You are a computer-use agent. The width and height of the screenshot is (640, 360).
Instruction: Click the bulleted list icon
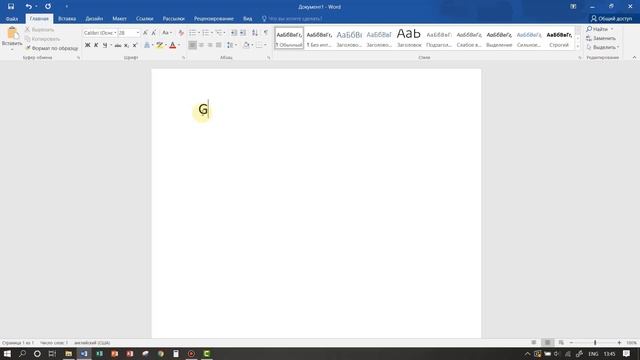pyautogui.click(x=193, y=33)
